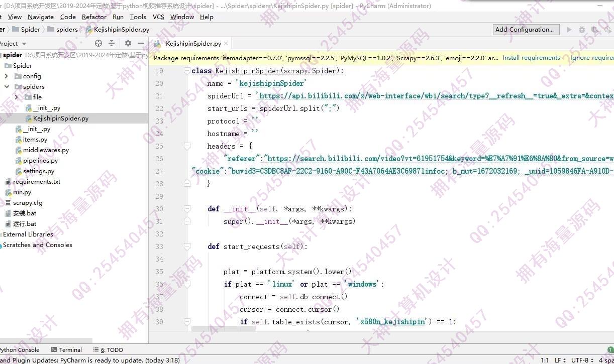Image resolution: width=614 pixels, height=364 pixels.
Task: Click line number 33 in gutter
Action: pyautogui.click(x=159, y=247)
